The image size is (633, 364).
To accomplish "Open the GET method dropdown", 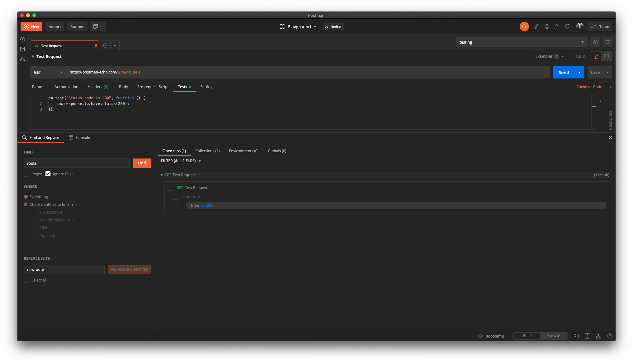I will (48, 72).
